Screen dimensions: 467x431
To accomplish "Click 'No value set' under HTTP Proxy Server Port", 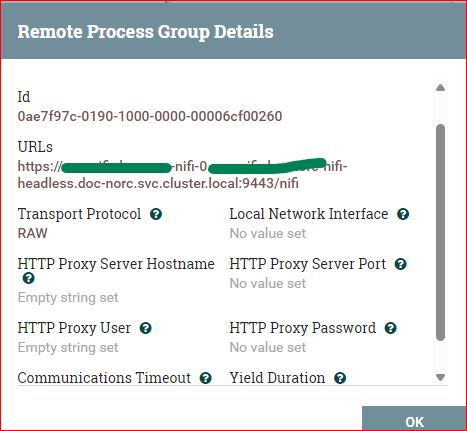I will [268, 283].
